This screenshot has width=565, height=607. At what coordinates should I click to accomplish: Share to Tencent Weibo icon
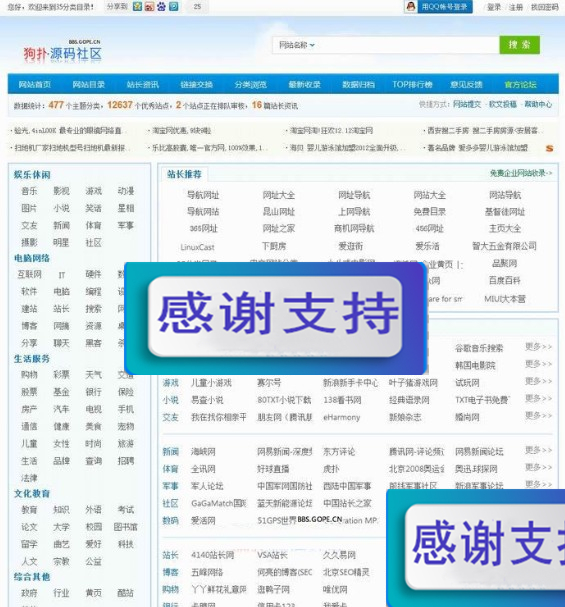pos(174,6)
